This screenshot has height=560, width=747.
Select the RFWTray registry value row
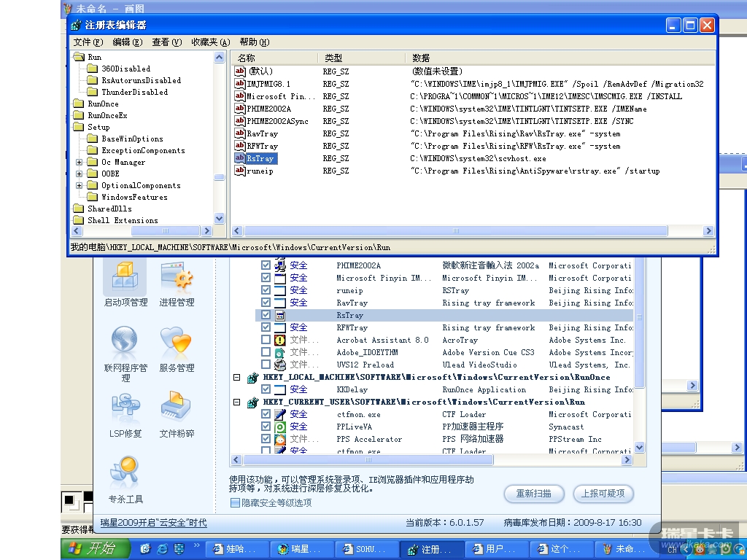pyautogui.click(x=262, y=146)
